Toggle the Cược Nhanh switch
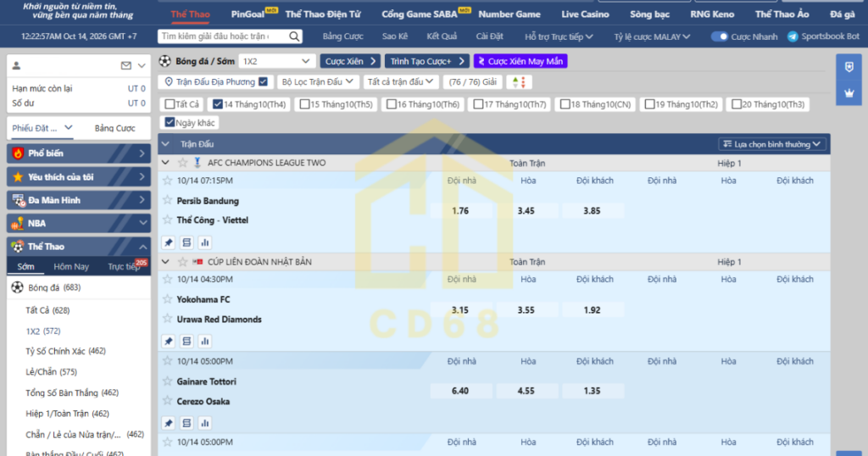Screen dimensions: 868x456 [x=719, y=36]
